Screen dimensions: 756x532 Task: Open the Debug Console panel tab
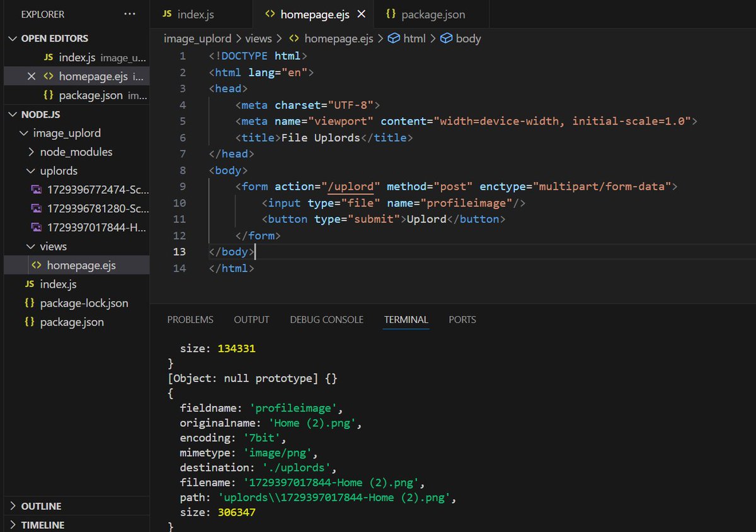(326, 320)
